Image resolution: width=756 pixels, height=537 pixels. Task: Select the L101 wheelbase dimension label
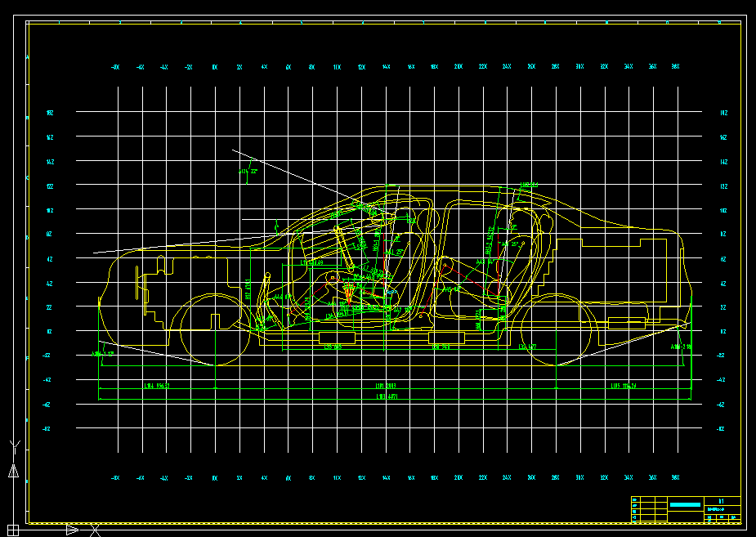[386, 386]
